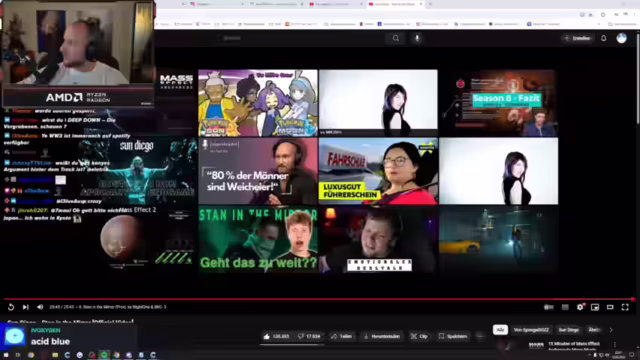
Task: Open the YouTube account avatar menu
Action: [621, 38]
